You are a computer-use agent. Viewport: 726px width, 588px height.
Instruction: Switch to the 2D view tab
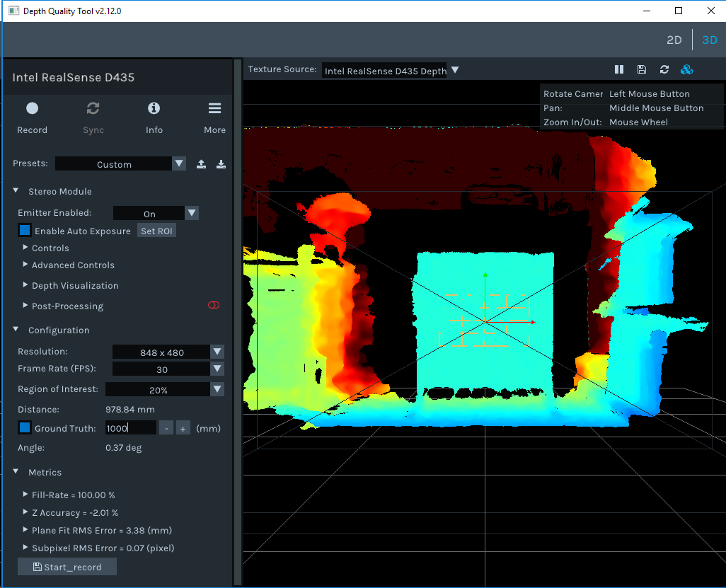[x=674, y=40]
